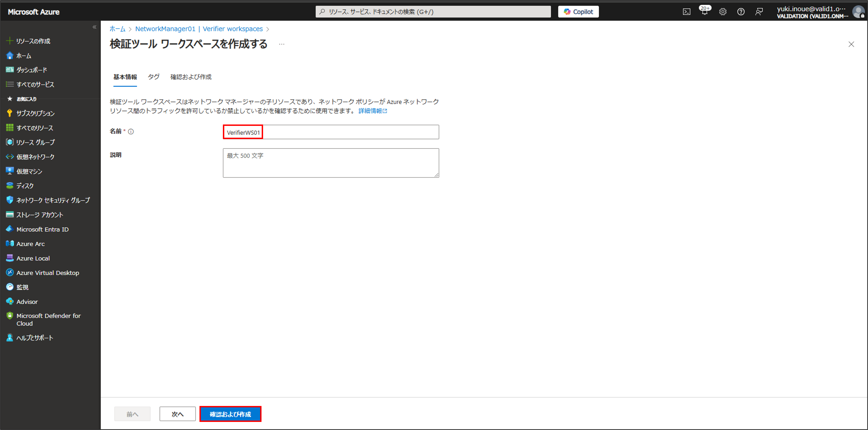The width and height of the screenshot is (868, 430).
Task: Open ヘルプとサポート person icon
Action: click(x=10, y=338)
